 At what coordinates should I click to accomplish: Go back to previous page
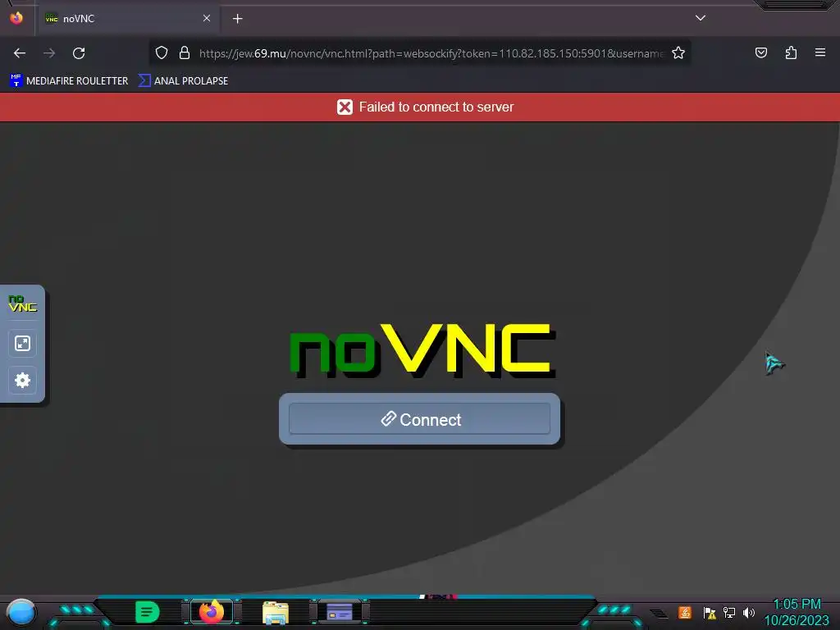click(20, 53)
